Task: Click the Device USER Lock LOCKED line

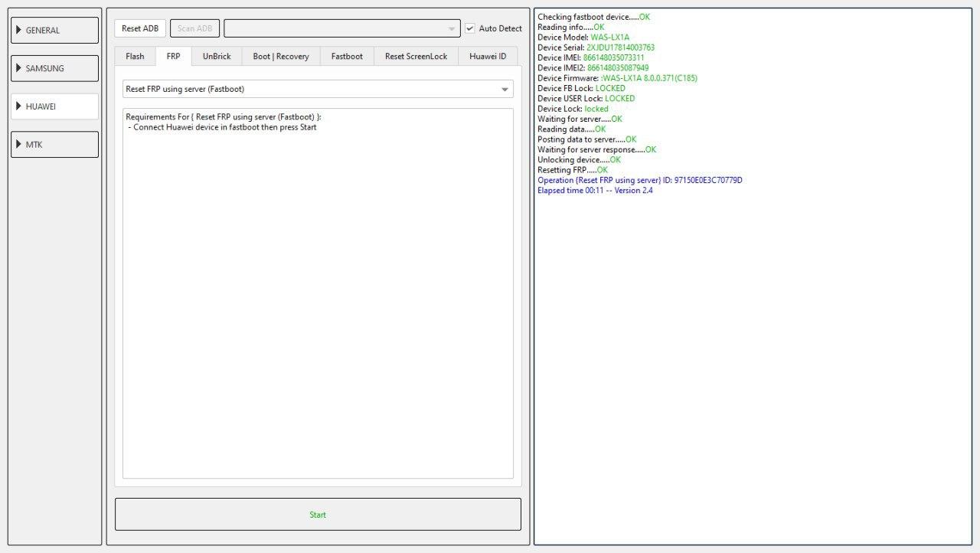Action: pyautogui.click(x=586, y=99)
